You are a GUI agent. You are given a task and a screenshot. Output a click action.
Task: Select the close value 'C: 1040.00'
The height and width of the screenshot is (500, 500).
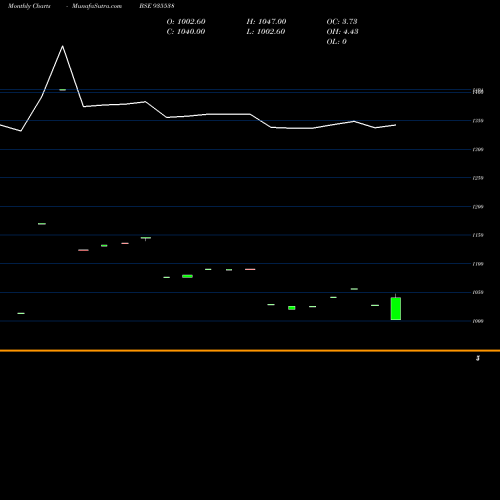(186, 32)
